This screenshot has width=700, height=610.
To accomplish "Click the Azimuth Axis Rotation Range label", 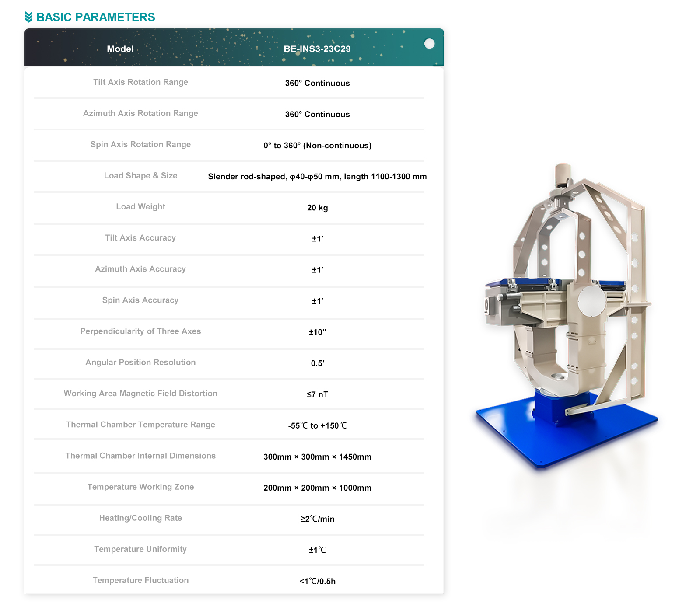I will pos(140,113).
